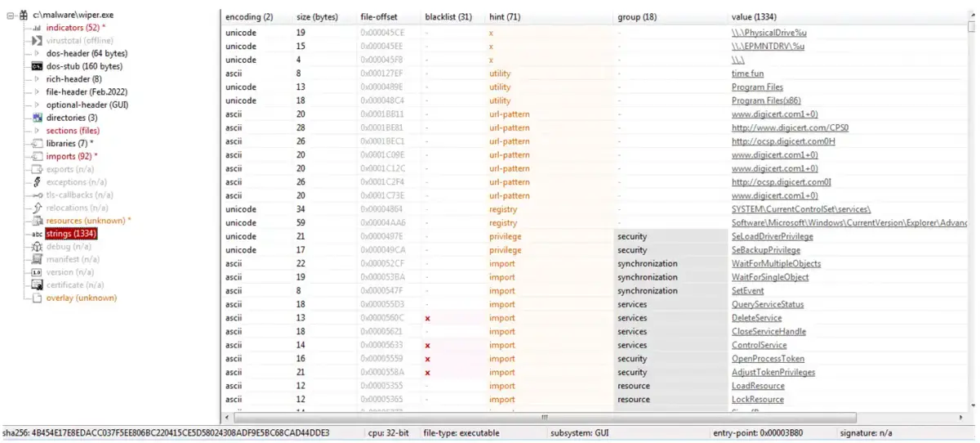This screenshot has height=443, width=980.
Task: Click the vertical scrollbar up arrow
Action: click(973, 14)
